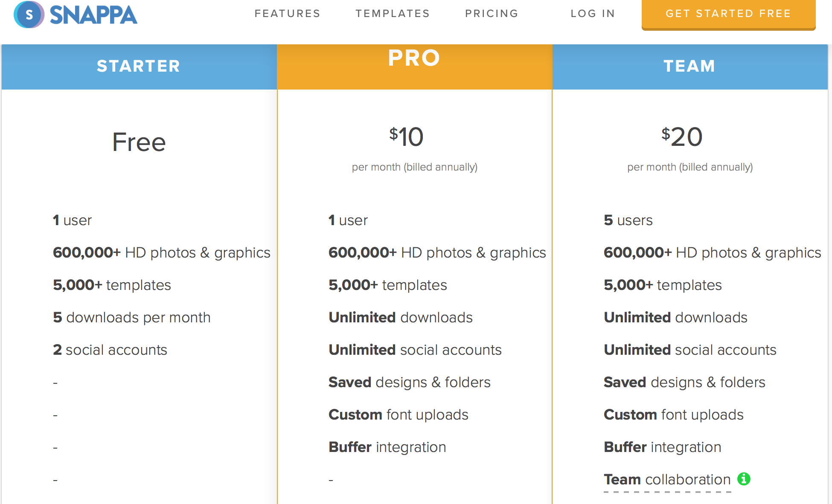Open the Templates navigation link
This screenshot has width=832, height=504.
[x=393, y=14]
